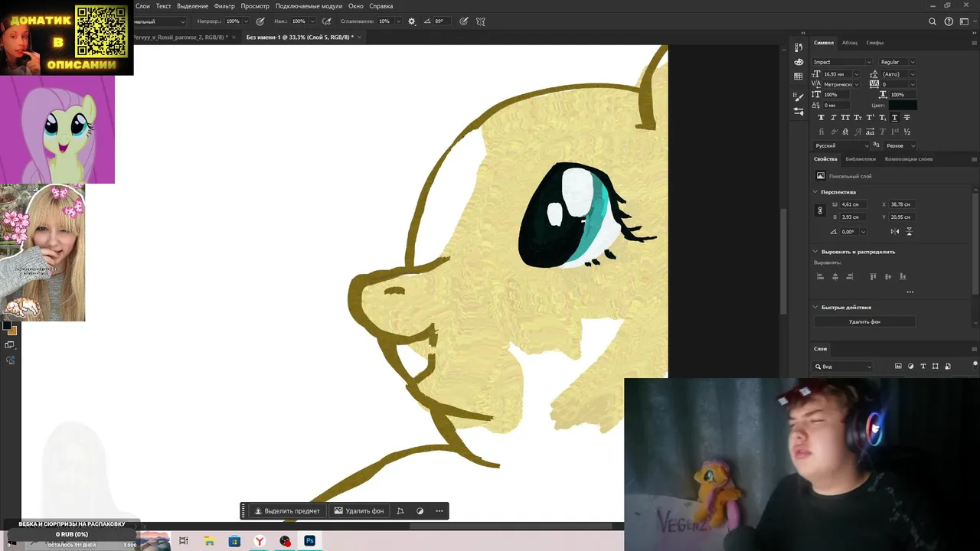Open more align options ellipsis
The width and height of the screenshot is (980, 551).
click(910, 292)
